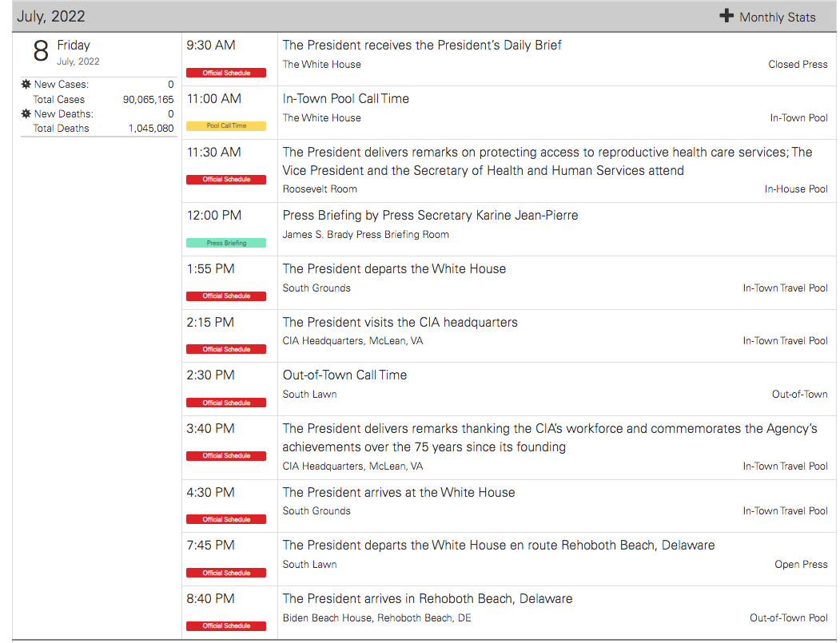Click the Official Schedule tag under 4:30 PM
Viewport: 840px width, 643px height.
(226, 519)
